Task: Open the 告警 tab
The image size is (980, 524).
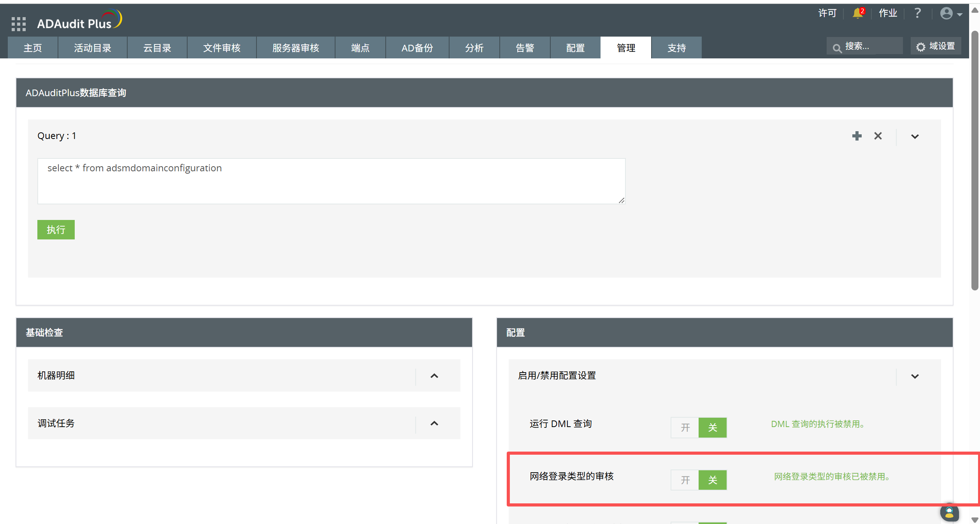Action: pyautogui.click(x=524, y=48)
